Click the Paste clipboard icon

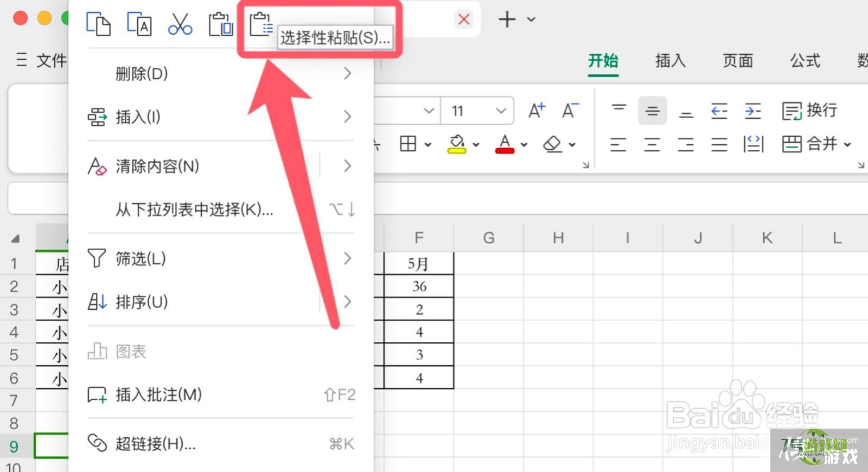tap(221, 24)
